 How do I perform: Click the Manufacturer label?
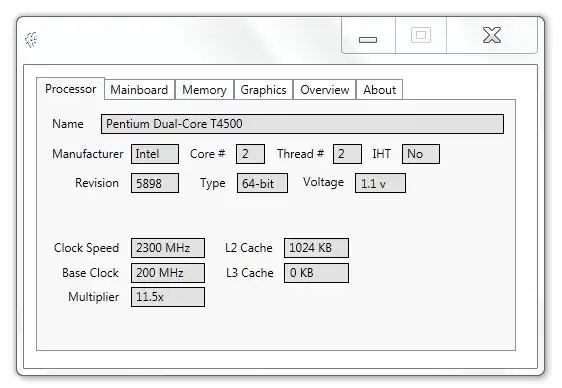click(x=87, y=154)
